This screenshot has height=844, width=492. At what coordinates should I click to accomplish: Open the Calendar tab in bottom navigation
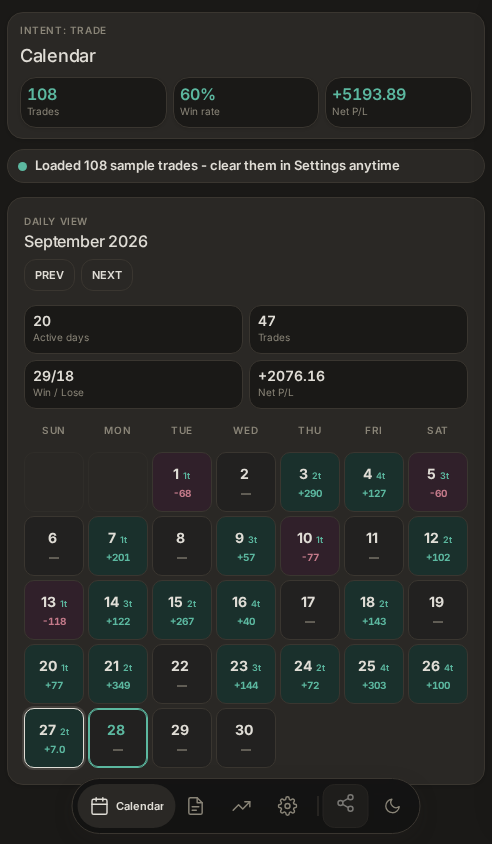tap(126, 806)
